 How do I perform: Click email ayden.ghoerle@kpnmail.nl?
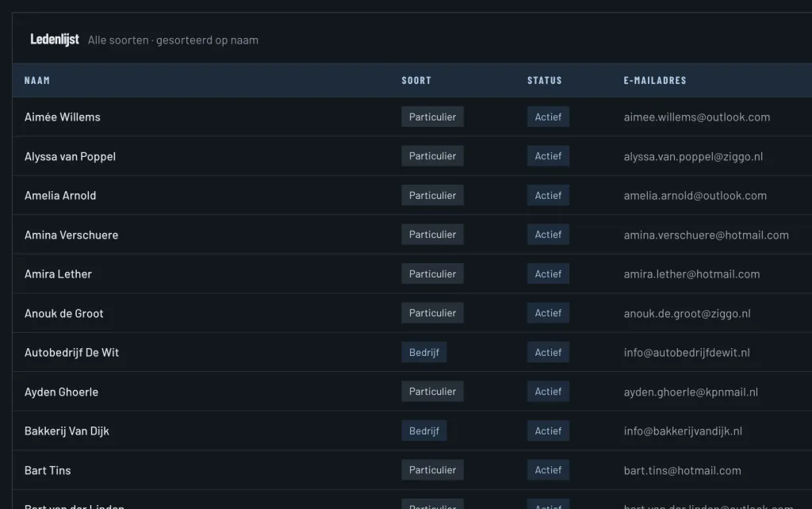[x=691, y=392]
